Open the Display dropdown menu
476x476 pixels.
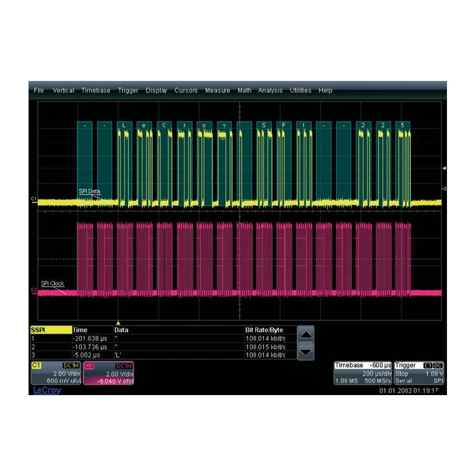[158, 90]
